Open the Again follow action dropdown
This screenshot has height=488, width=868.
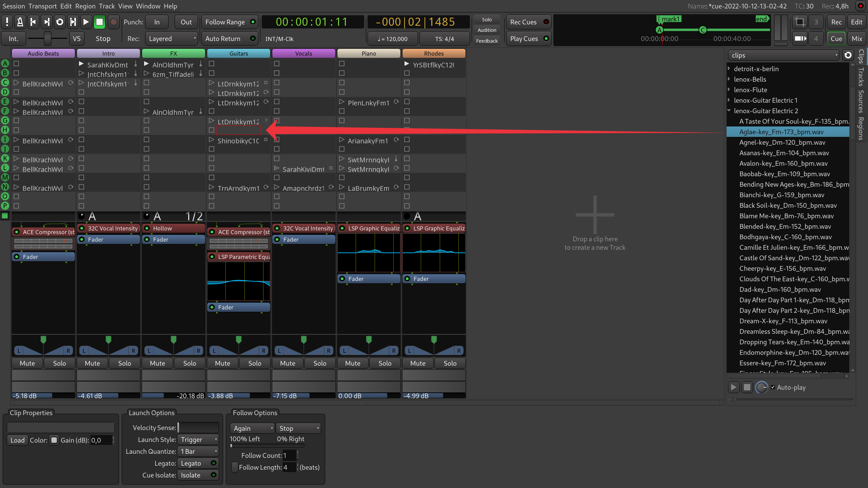coord(252,428)
